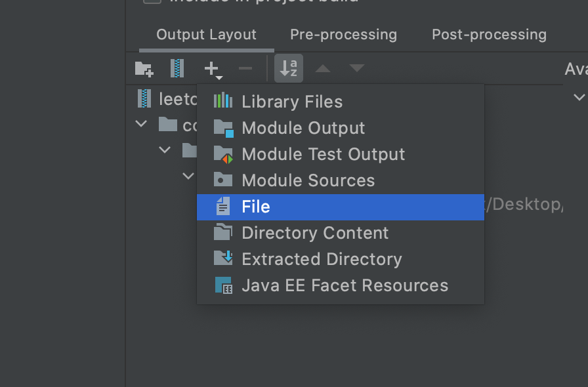588x387 pixels.
Task: Click the Create Directory toolbar icon
Action: (x=144, y=68)
